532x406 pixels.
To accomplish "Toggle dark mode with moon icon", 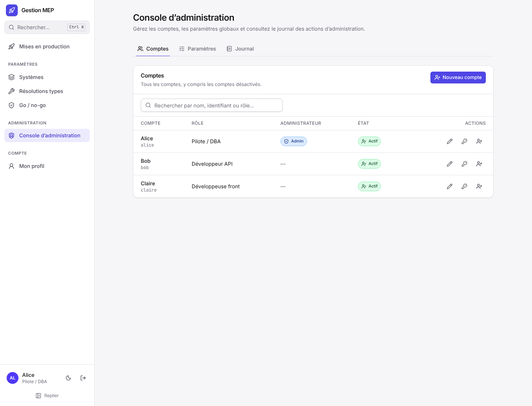I will tap(68, 378).
